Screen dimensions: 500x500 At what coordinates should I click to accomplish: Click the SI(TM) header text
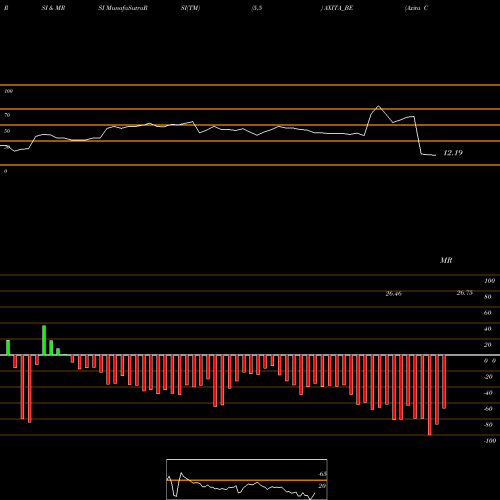click(190, 8)
